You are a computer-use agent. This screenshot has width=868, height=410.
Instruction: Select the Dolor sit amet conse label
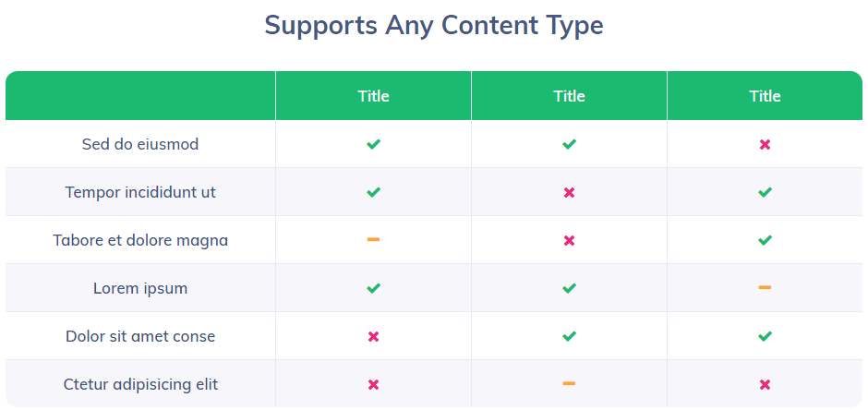point(140,336)
